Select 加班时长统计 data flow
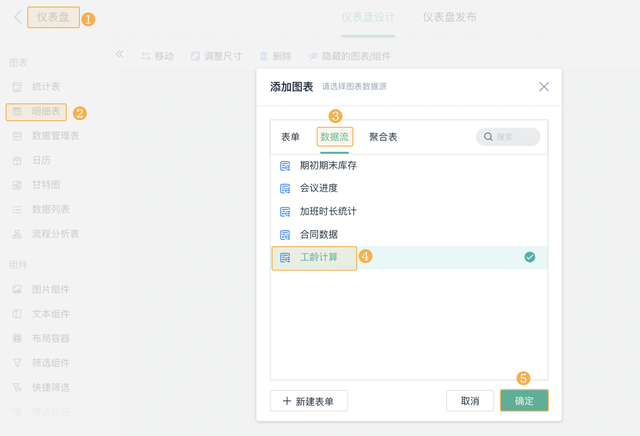Screen dimensions: 640x436 tap(409, 211)
